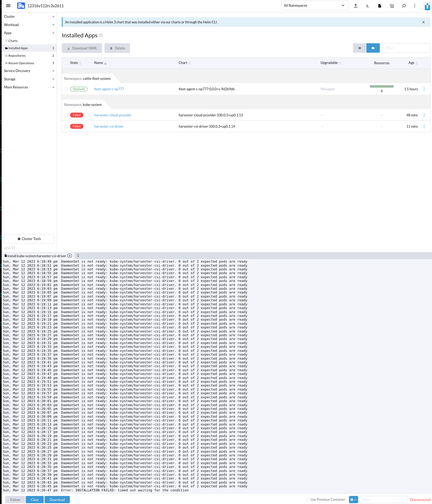This screenshot has height=504, width=432.
Task: Open the All Namespaces dropdown
Action: point(314,5)
